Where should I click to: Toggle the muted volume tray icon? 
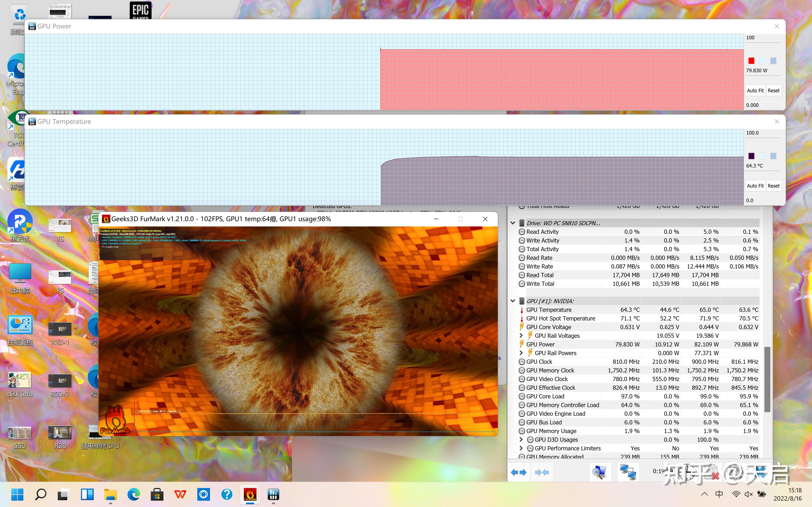point(749,494)
